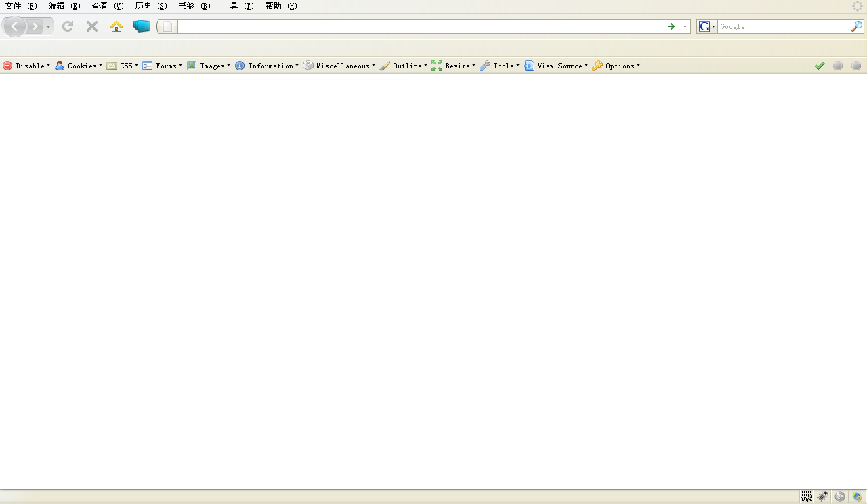This screenshot has width=867, height=504.
Task: Reload the page with the refresh icon
Action: [68, 26]
